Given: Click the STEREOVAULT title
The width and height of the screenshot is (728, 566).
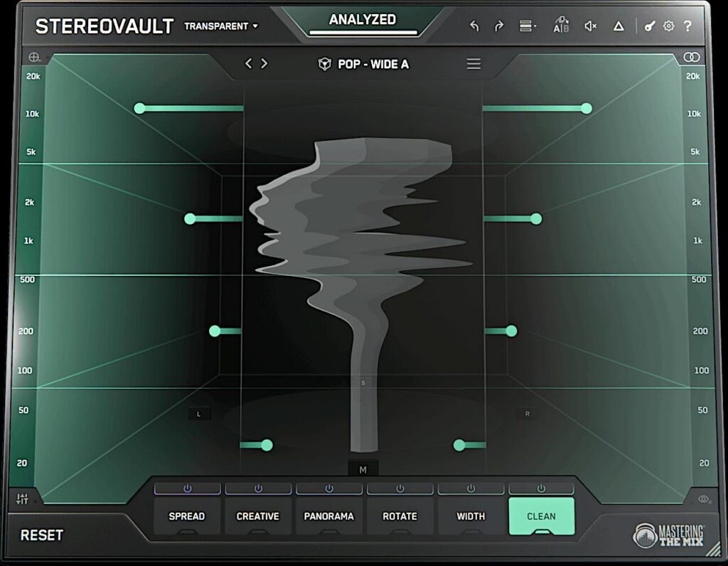Looking at the screenshot, I should 105,26.
